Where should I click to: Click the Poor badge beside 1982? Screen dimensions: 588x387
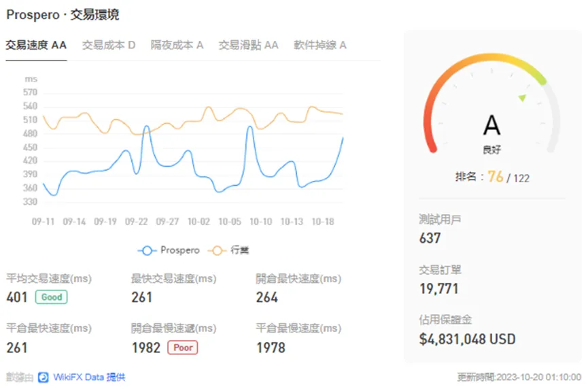(183, 348)
